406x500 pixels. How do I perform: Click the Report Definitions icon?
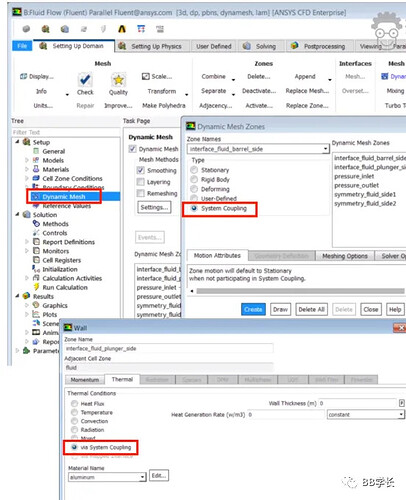click(x=36, y=241)
